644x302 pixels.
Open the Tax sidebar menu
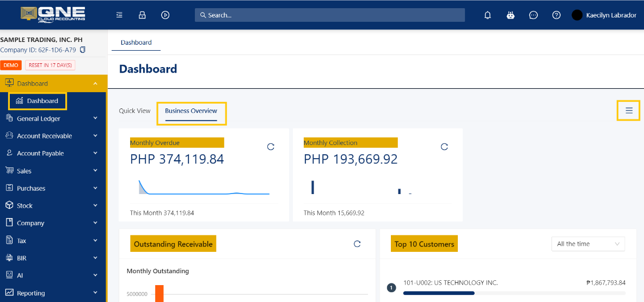(x=53, y=240)
